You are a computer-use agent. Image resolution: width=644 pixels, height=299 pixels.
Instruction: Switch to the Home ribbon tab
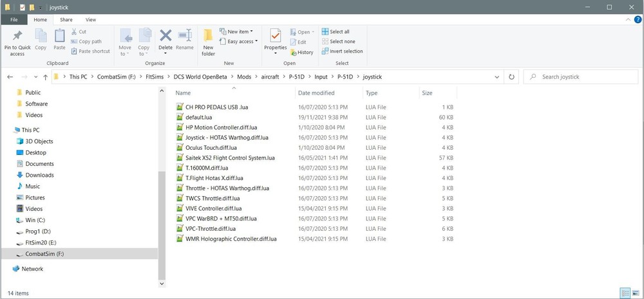tap(40, 20)
